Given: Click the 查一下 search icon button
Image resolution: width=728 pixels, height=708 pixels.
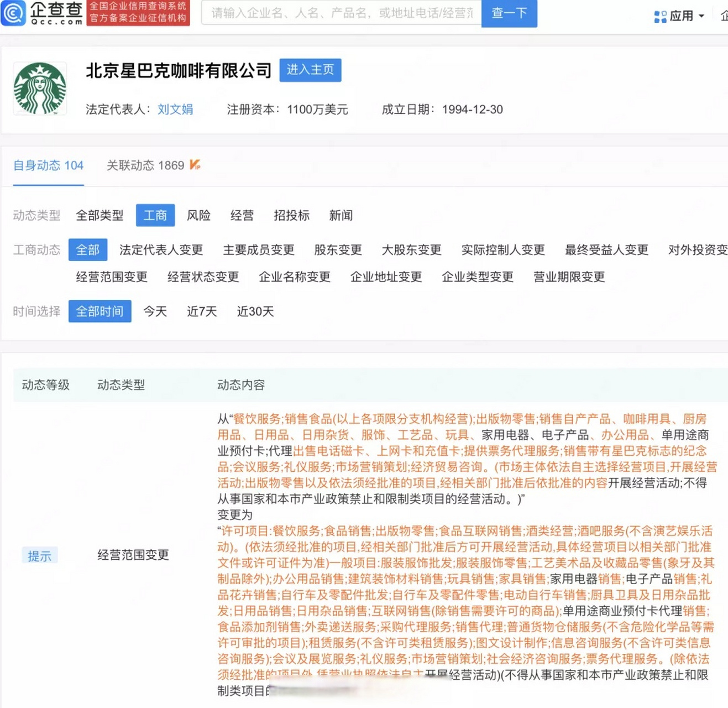Looking at the screenshot, I should click(x=509, y=14).
